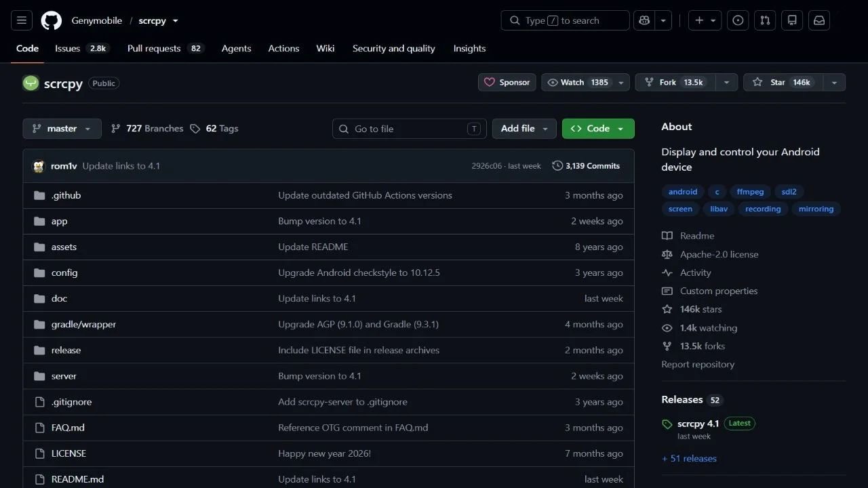Open the green Code dropdown
The width and height of the screenshot is (868, 488).
[x=598, y=129]
